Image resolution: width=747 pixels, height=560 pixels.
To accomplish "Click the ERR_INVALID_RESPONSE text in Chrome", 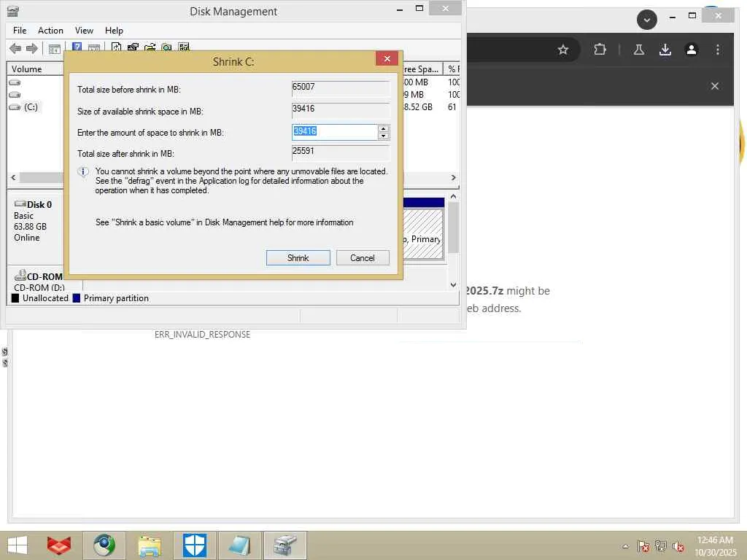I will click(x=203, y=335).
